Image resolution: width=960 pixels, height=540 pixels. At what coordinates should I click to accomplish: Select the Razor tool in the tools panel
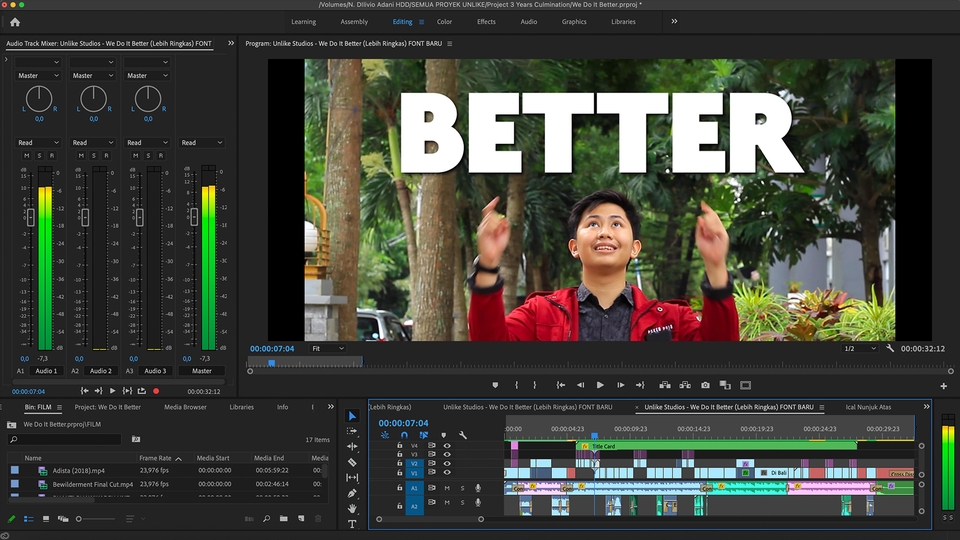point(352,462)
